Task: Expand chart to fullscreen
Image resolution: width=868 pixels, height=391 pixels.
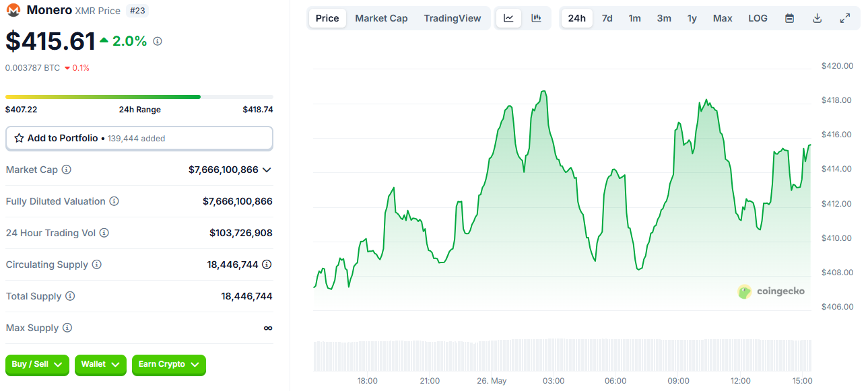Action: click(844, 18)
